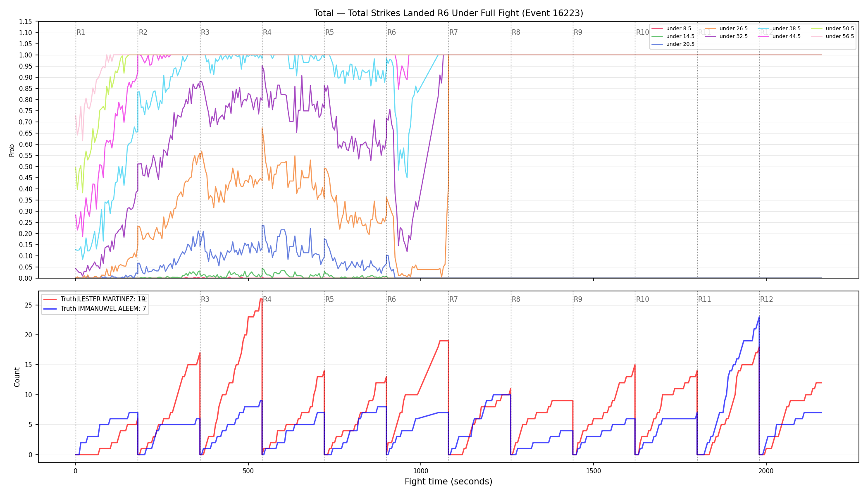The image size is (868, 496).
Task: Select the R1 round marker in top chart
Action: (x=81, y=32)
